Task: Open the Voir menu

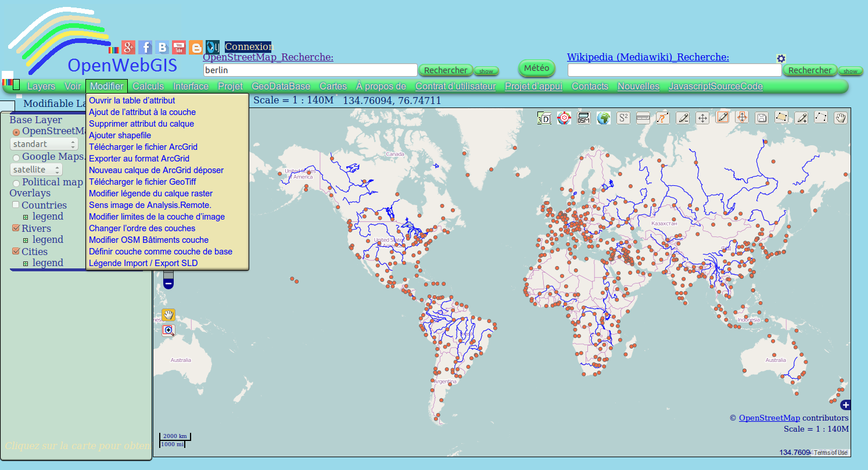Action: pos(73,87)
